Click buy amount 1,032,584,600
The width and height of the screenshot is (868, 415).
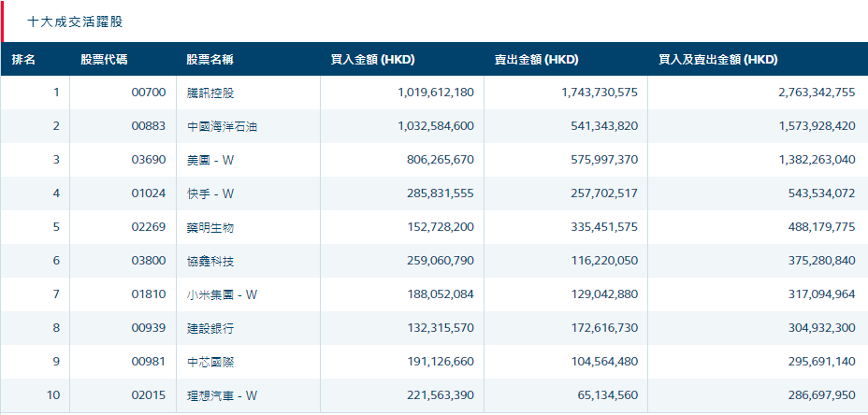point(436,126)
